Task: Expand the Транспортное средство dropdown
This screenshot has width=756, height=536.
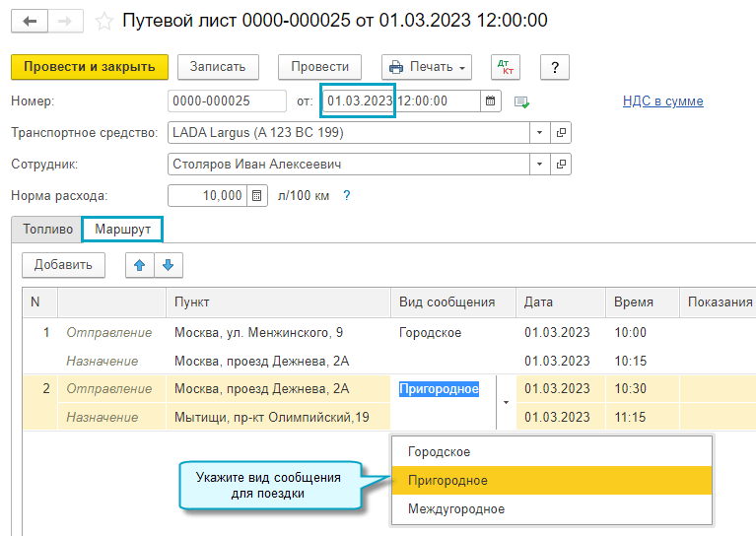Action: [539, 132]
